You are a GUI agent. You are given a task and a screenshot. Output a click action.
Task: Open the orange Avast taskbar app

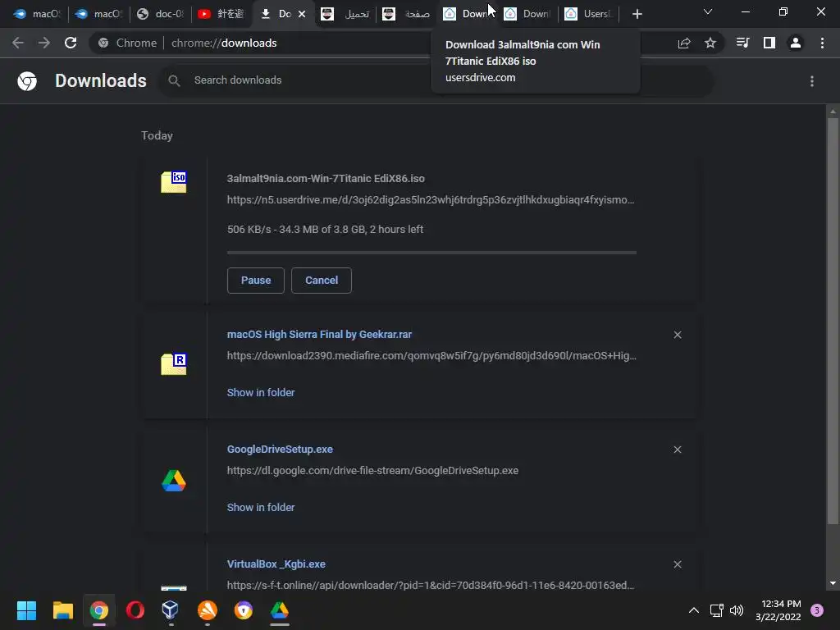click(x=208, y=610)
